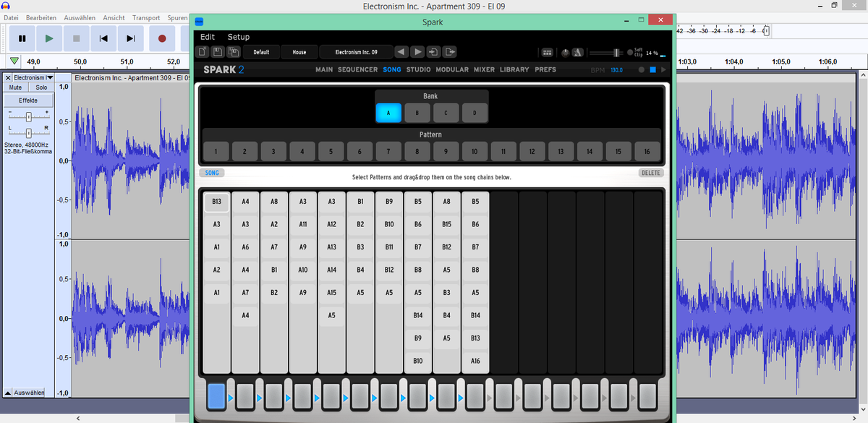Open Spark Edit menu
868x423 pixels.
point(208,37)
